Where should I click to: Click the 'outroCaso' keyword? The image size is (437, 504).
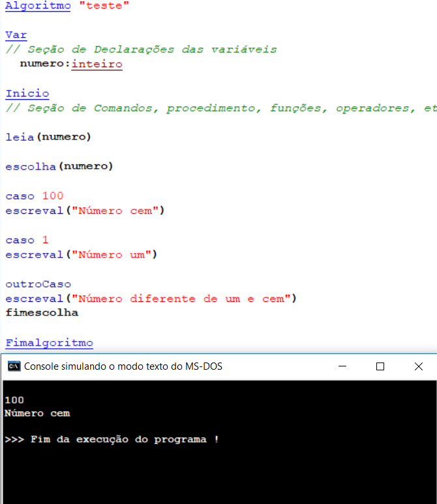coord(38,284)
